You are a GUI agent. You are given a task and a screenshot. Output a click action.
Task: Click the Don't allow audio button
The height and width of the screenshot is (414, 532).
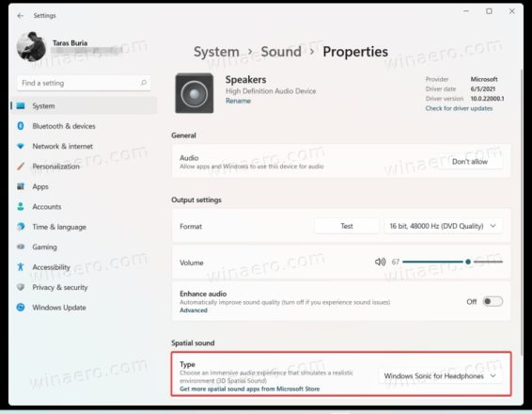[470, 162]
